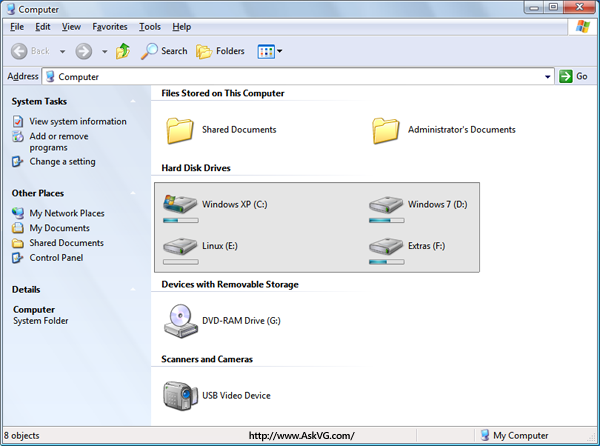Click the Control Panel sidebar icon
The width and height of the screenshot is (600, 446).
tap(18, 258)
